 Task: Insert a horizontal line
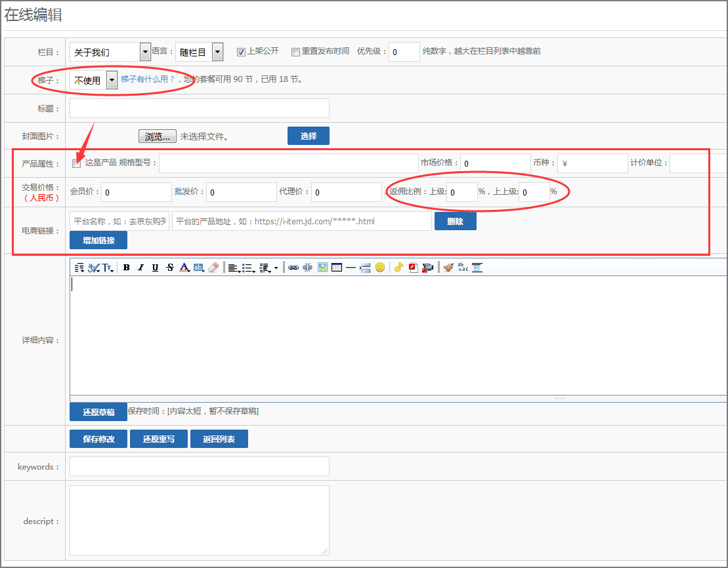pyautogui.click(x=351, y=268)
